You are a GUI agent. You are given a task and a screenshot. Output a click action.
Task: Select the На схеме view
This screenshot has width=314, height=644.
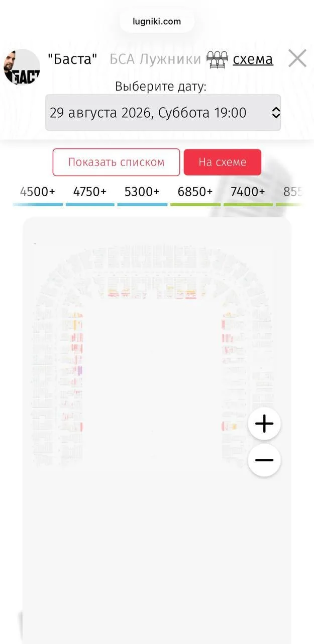click(223, 162)
